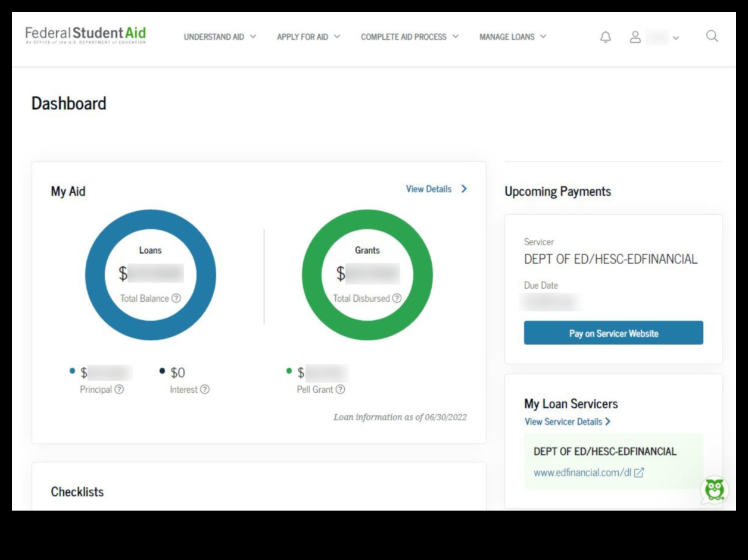
Task: Click the user account profile icon
Action: pos(635,37)
